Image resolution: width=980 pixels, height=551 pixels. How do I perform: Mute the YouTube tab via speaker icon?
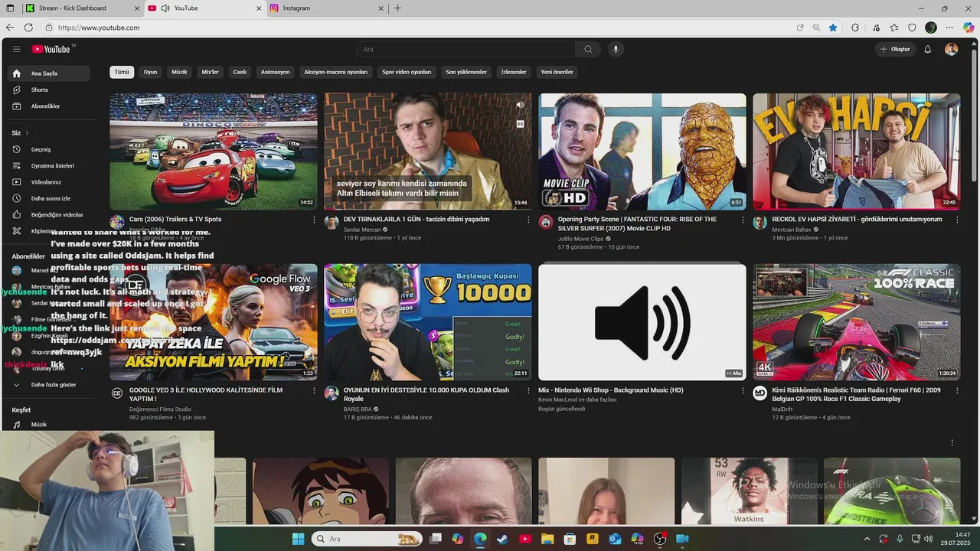[164, 8]
